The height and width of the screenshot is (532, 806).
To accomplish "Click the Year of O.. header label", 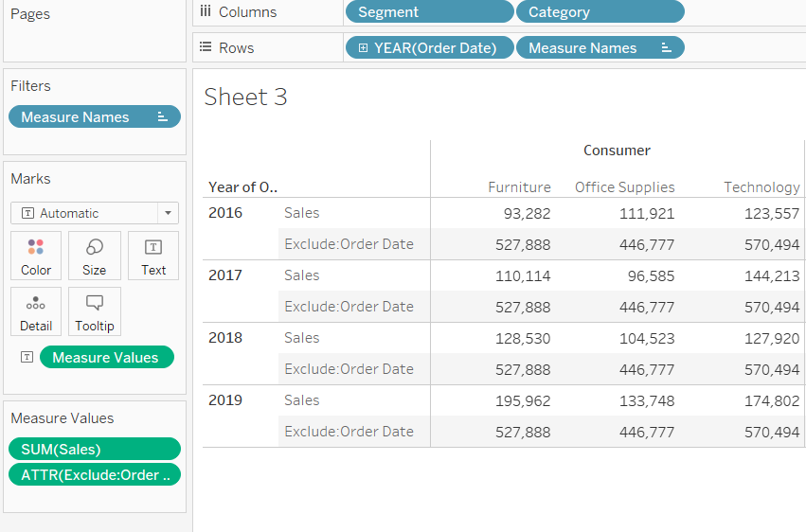I will [x=242, y=187].
